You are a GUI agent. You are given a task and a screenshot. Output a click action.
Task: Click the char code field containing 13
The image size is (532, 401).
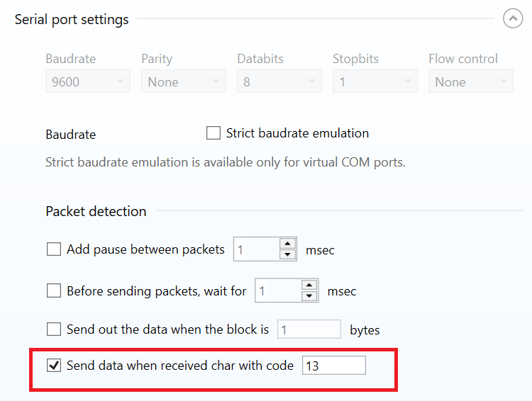tap(333, 366)
